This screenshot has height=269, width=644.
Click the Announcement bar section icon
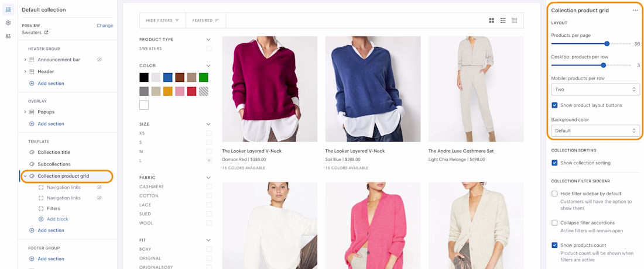32,60
